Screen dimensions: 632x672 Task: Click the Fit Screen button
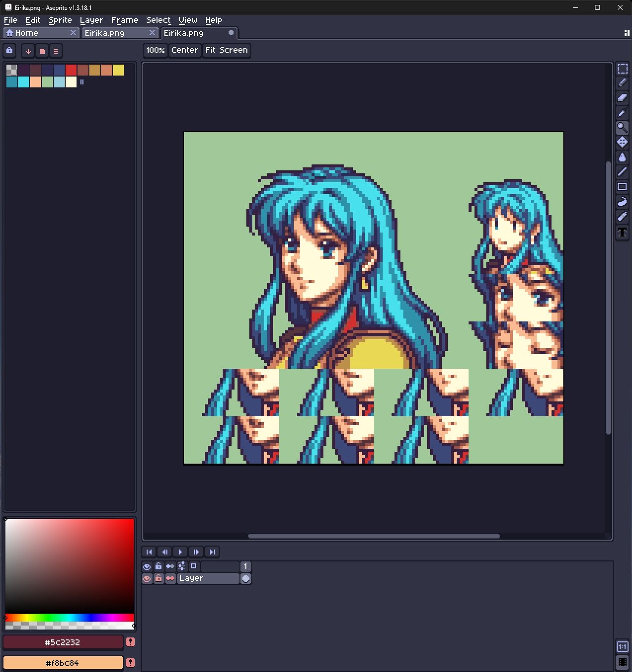pyautogui.click(x=227, y=50)
